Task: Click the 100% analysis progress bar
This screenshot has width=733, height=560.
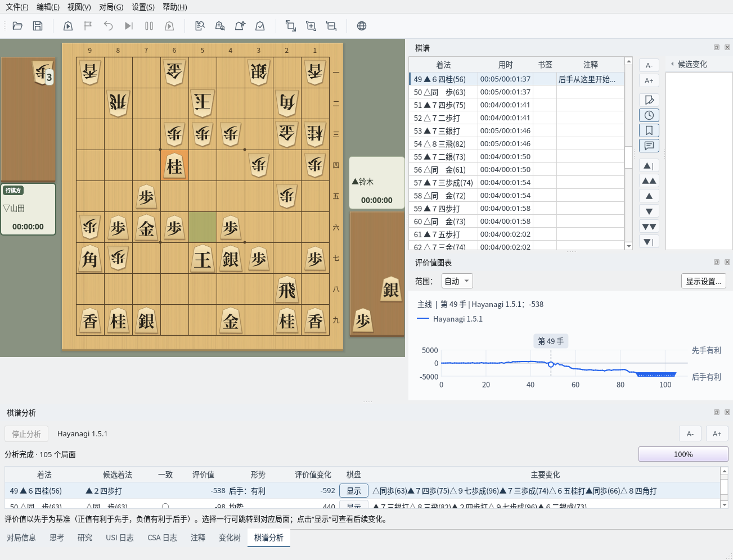Action: click(683, 454)
